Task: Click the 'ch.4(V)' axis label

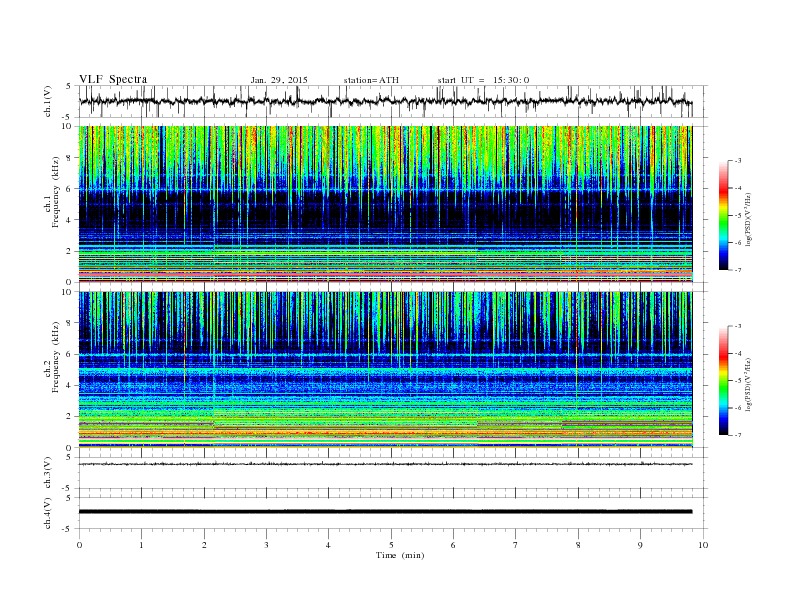Action: pyautogui.click(x=47, y=513)
